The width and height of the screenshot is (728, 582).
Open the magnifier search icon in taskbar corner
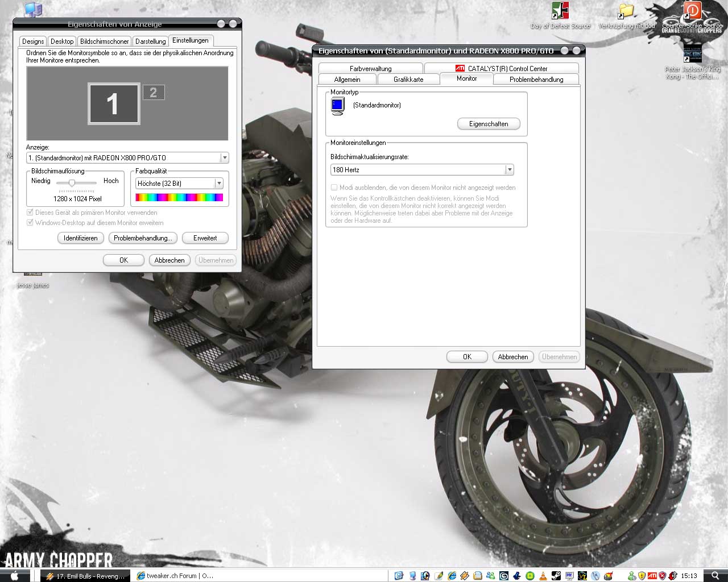(715, 576)
